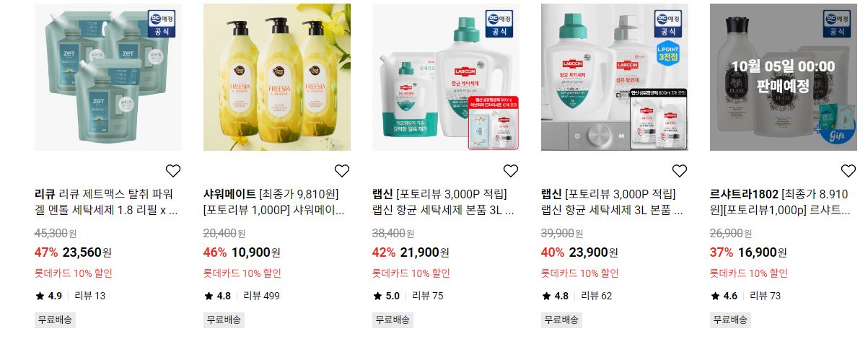
Task: View the 랩신 3L plus refill product image
Action: (446, 77)
